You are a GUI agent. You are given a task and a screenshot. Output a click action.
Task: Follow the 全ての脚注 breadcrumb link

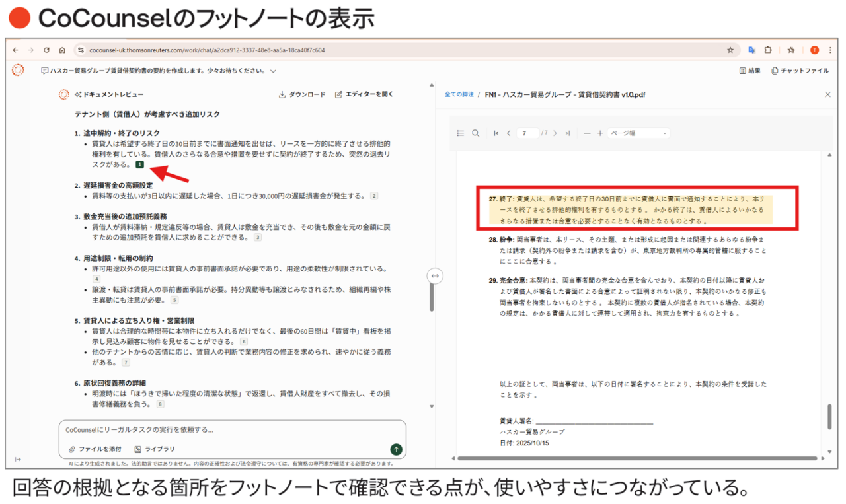coord(459,94)
